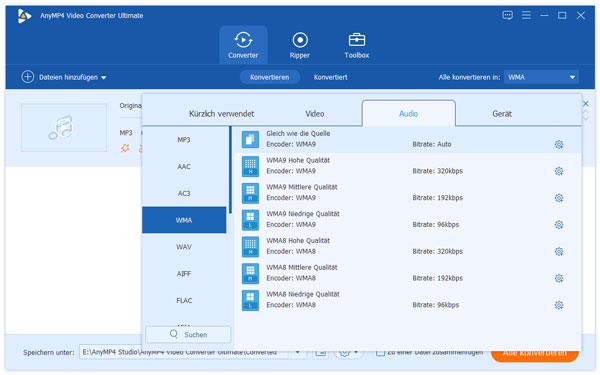Open settings gear for Gleich wie die Quelle
600x375 pixels.
coord(559,144)
